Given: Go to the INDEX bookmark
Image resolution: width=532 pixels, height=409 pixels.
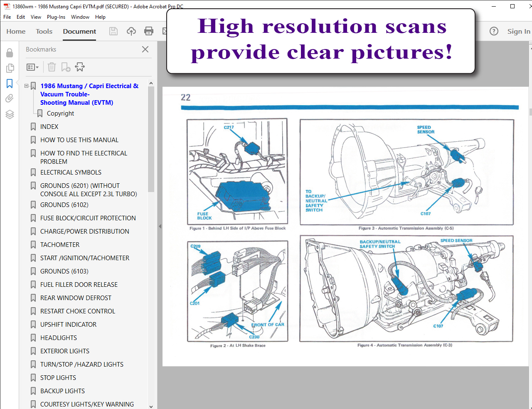Looking at the screenshot, I should point(49,127).
